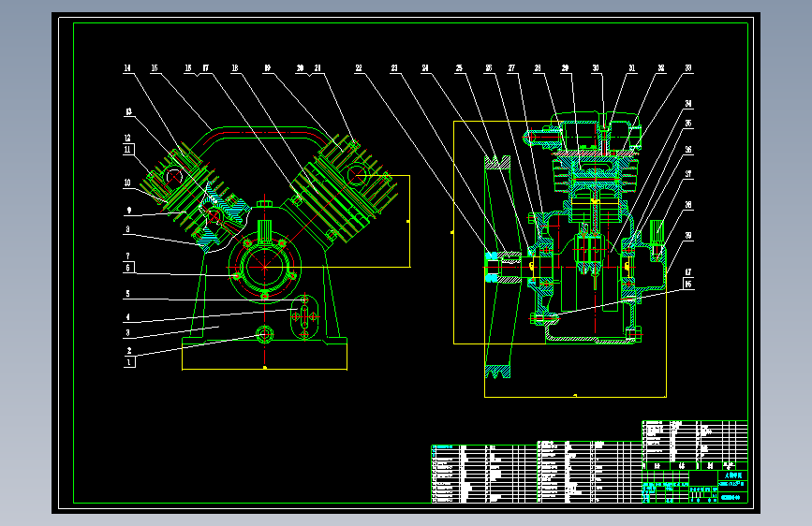Viewport: 812px width, 526px height.
Task: Click part callout number 17
Action: (x=206, y=67)
